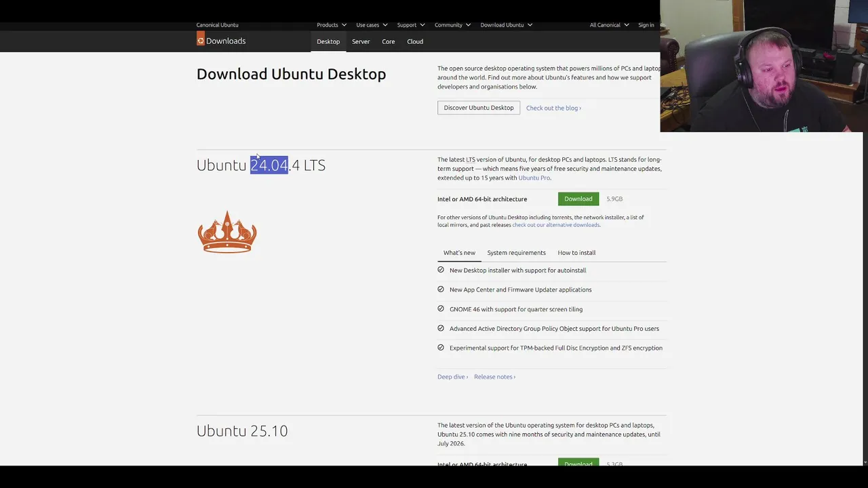Click checkmark icon beside Desktop installer item
This screenshot has width=868, height=488.
pos(441,270)
